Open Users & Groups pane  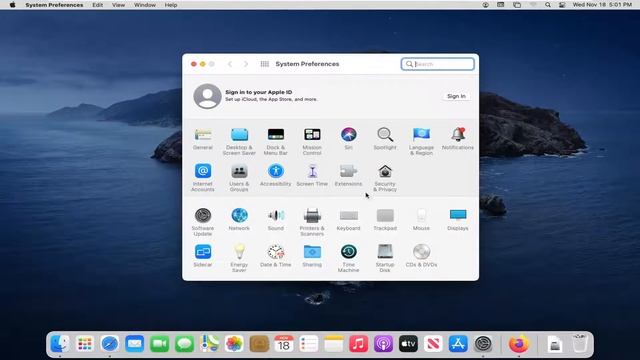pos(239,178)
